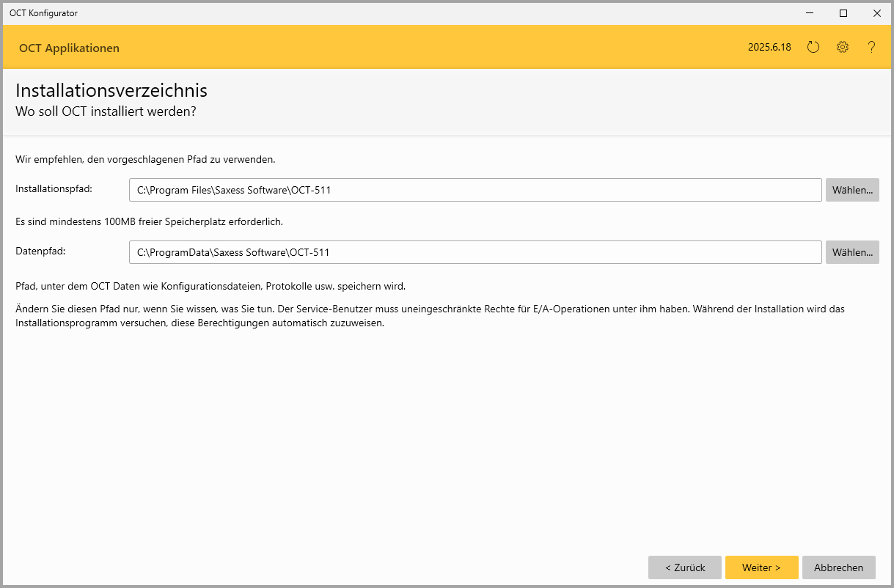Click the Installationsverzeichnis heading
The image size is (894, 588).
pyautogui.click(x=111, y=90)
